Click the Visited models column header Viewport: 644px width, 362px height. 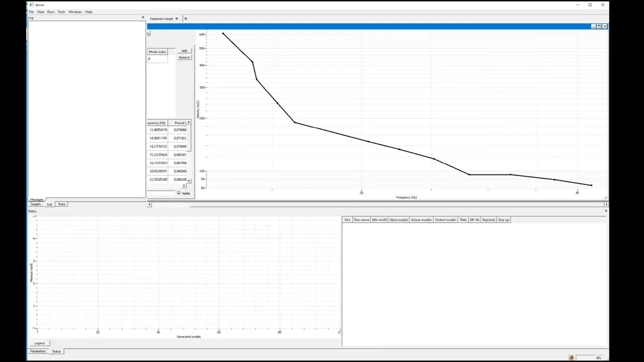click(445, 220)
